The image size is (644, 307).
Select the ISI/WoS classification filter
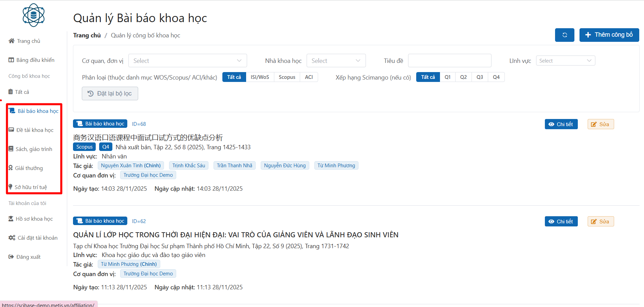coord(260,77)
